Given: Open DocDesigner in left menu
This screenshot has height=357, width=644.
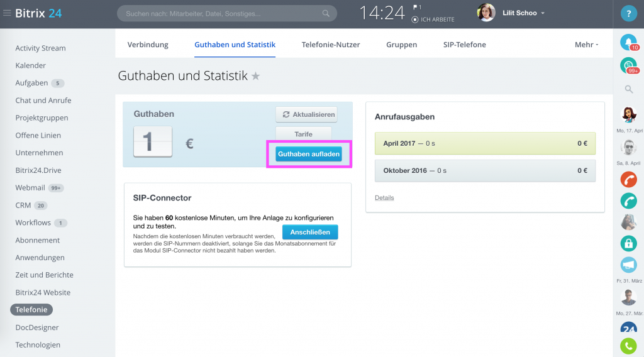Looking at the screenshot, I should pos(37,327).
